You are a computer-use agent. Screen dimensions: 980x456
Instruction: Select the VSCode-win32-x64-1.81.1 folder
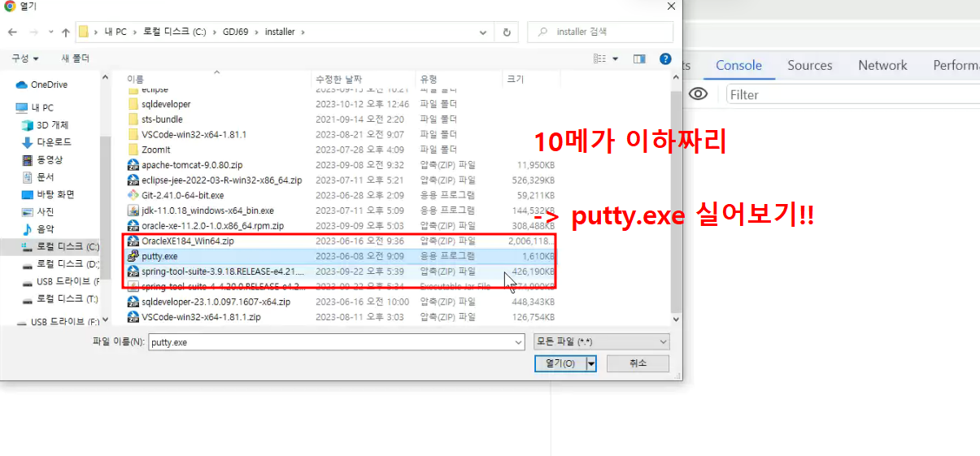click(x=194, y=134)
